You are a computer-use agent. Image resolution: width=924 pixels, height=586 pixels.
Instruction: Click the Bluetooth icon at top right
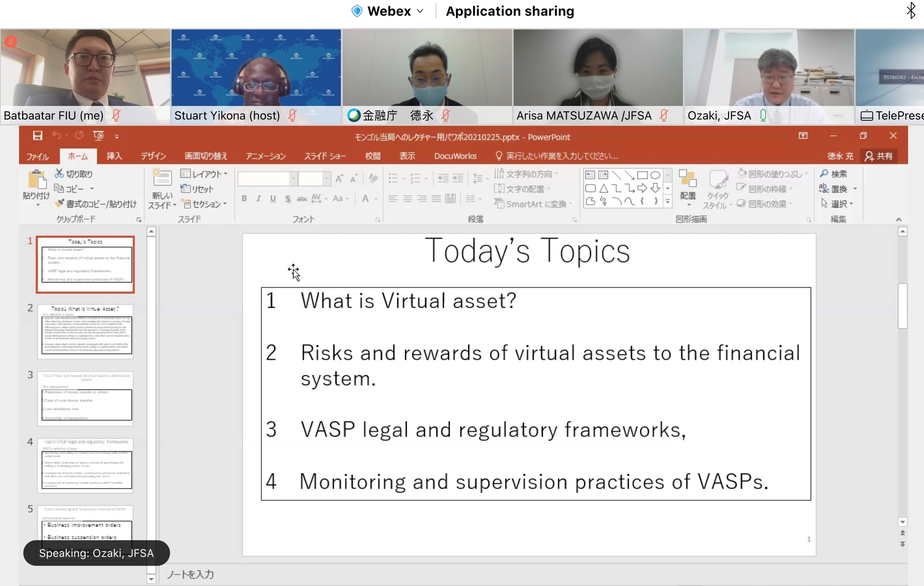click(x=911, y=10)
